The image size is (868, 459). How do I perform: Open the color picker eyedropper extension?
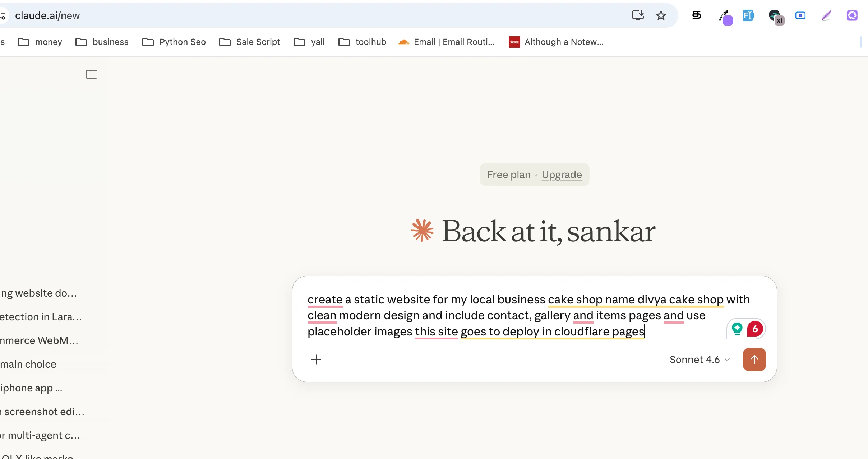pos(725,17)
